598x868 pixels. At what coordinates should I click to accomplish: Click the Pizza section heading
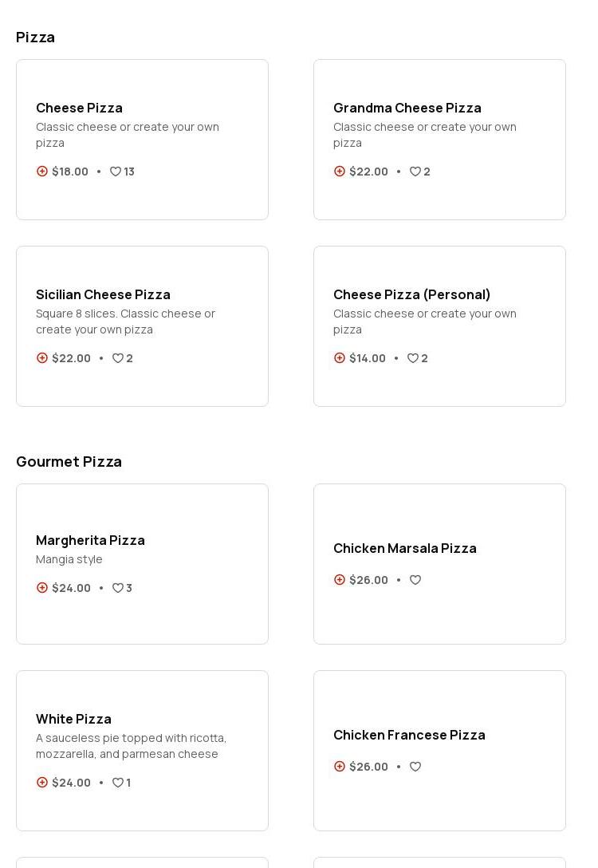tap(35, 37)
